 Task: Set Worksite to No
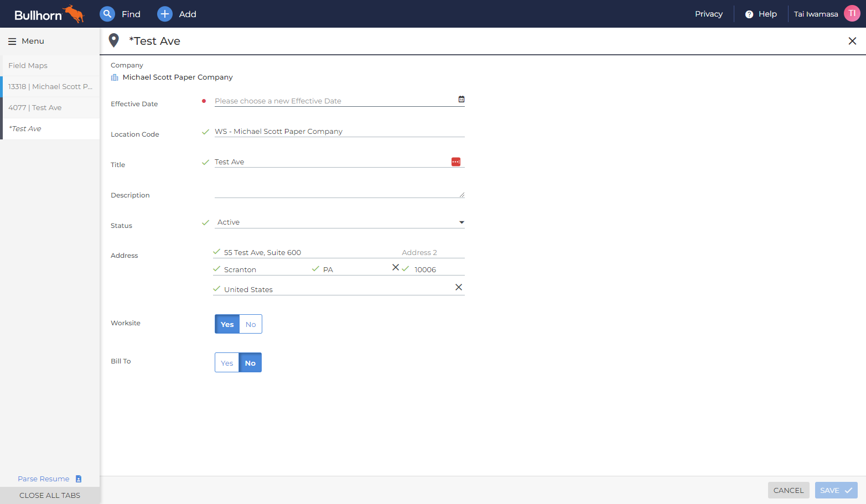251,324
